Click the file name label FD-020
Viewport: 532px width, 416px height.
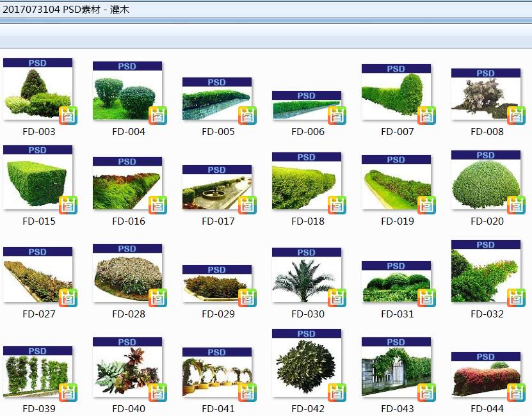[x=487, y=221]
